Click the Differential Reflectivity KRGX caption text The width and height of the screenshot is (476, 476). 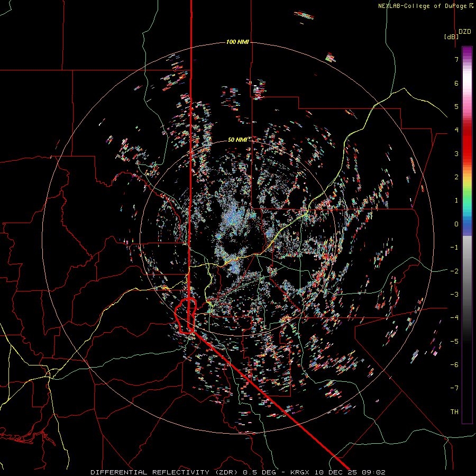pyautogui.click(x=238, y=472)
